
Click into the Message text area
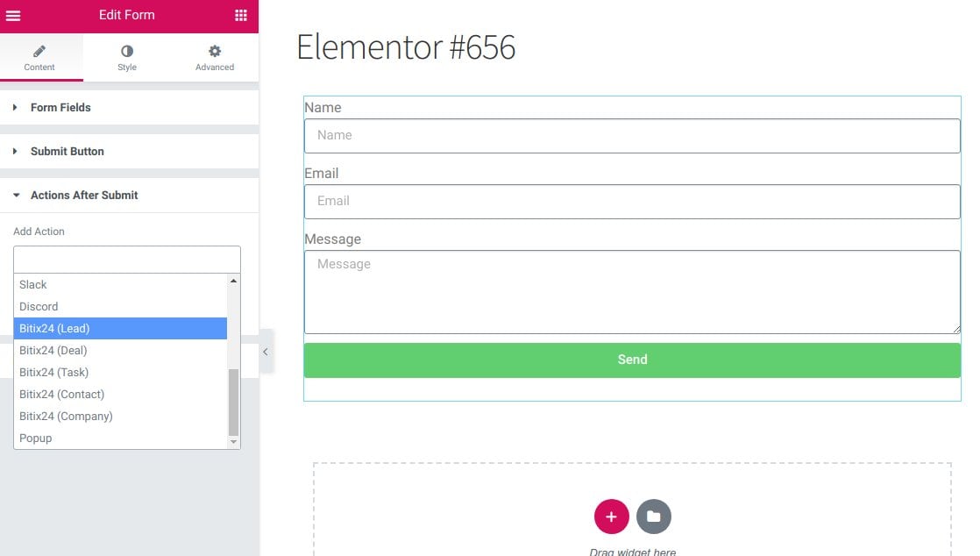632,292
